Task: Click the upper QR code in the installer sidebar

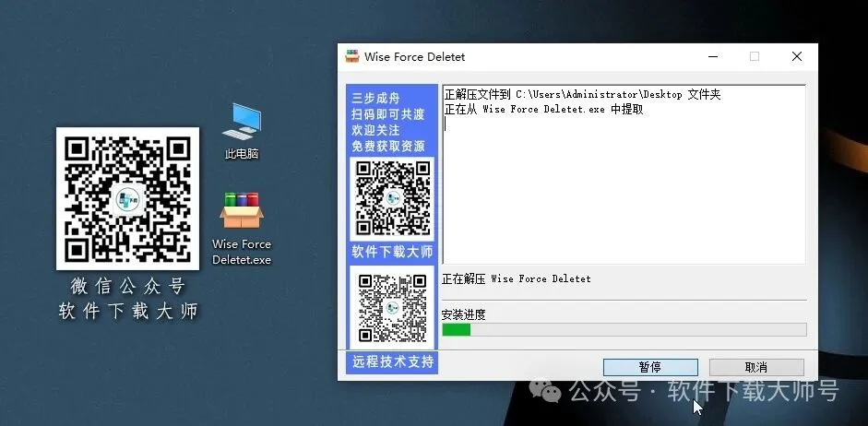Action: (x=392, y=198)
